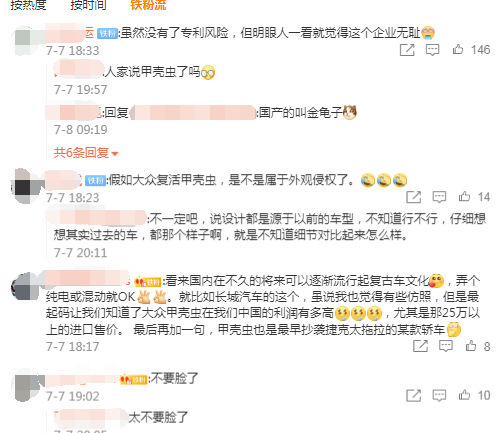The width and height of the screenshot is (501, 433).
Task: Reply to the comment with 8 likes
Action: point(445,346)
